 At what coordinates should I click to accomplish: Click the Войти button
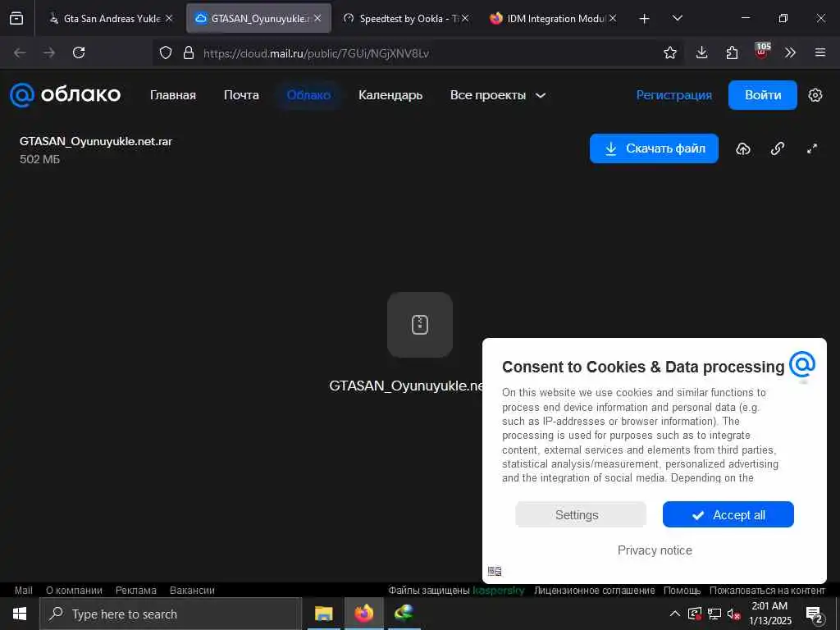click(x=763, y=95)
